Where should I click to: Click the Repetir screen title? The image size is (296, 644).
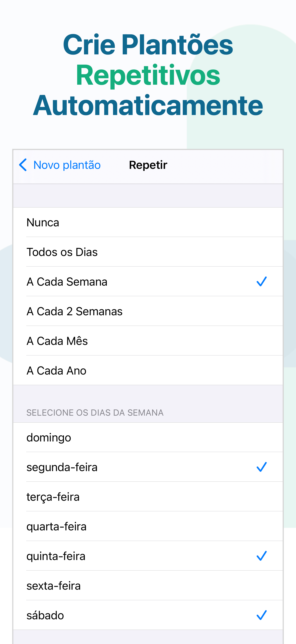tap(148, 165)
